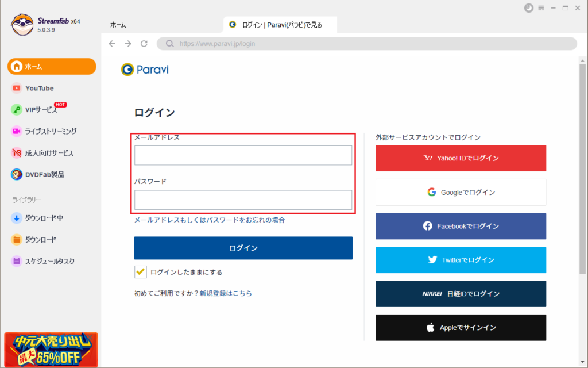Image resolution: width=588 pixels, height=368 pixels.
Task: Sign in with Apple
Action: pos(461,327)
